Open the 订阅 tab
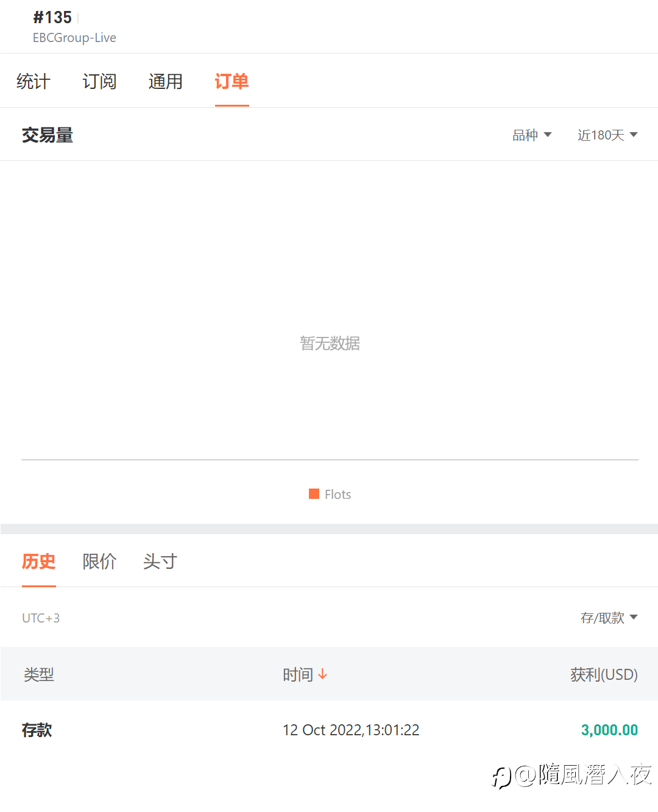Screen dimensions: 658x812 point(99,81)
